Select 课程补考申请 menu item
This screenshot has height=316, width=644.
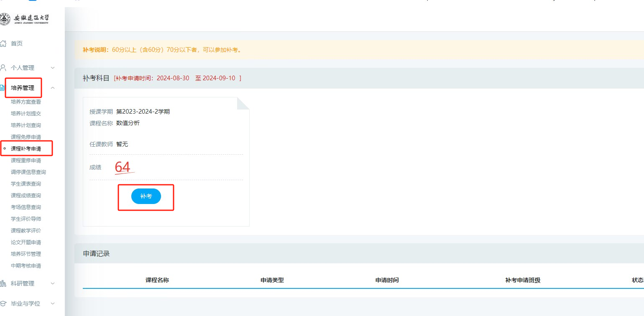tap(26, 148)
